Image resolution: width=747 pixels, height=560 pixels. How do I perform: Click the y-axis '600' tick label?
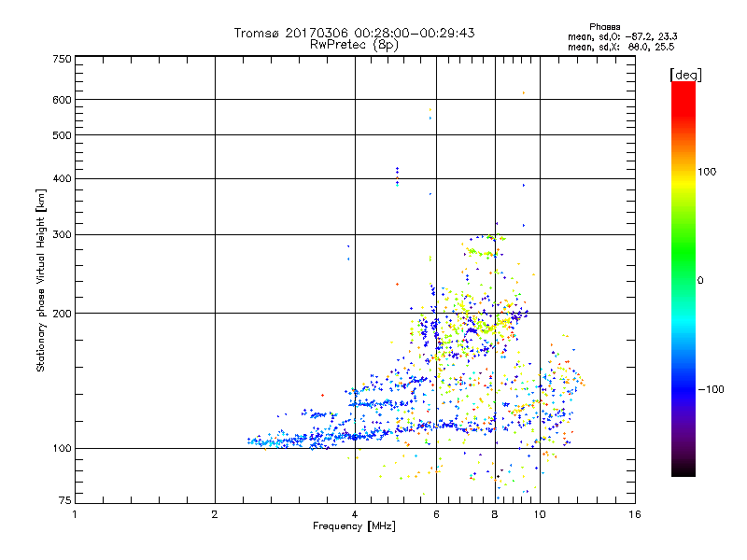[x=62, y=100]
